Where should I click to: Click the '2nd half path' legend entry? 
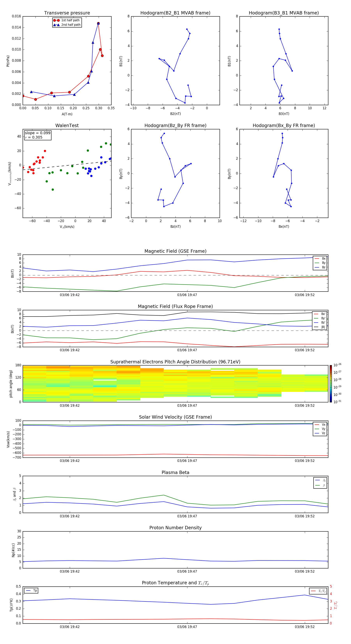67,25
